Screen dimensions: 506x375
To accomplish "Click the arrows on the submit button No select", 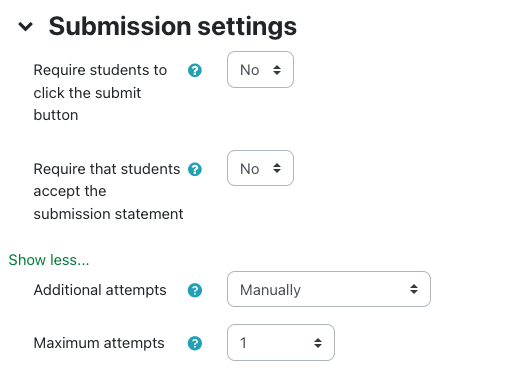I will (277, 70).
